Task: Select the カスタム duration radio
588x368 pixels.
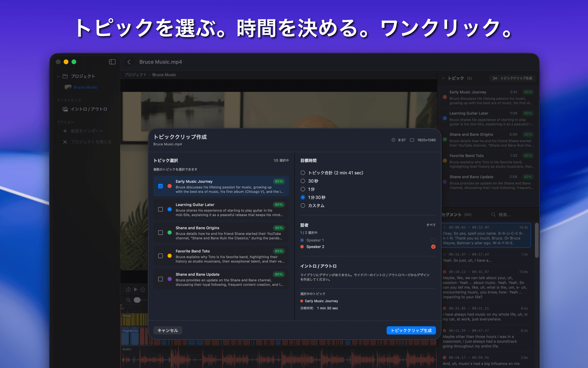Action: [x=303, y=206]
